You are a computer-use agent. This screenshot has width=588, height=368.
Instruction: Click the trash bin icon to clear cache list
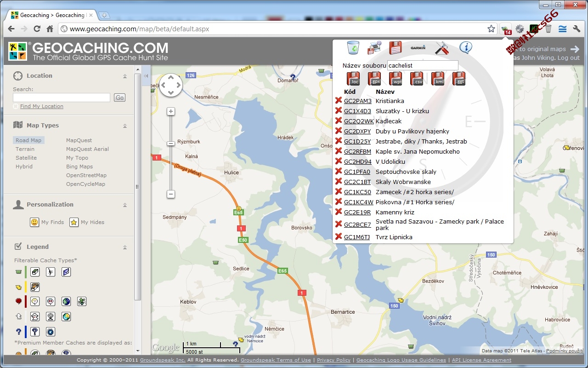tap(353, 47)
